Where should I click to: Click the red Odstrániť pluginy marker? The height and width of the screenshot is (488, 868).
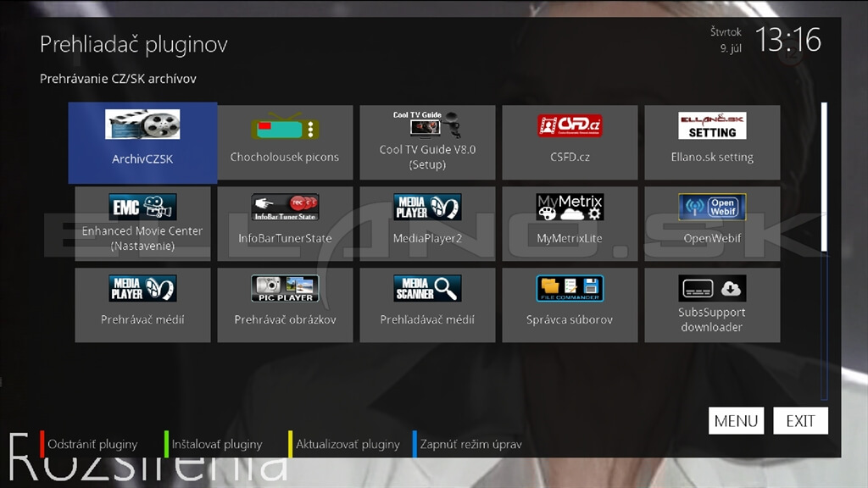coord(42,444)
